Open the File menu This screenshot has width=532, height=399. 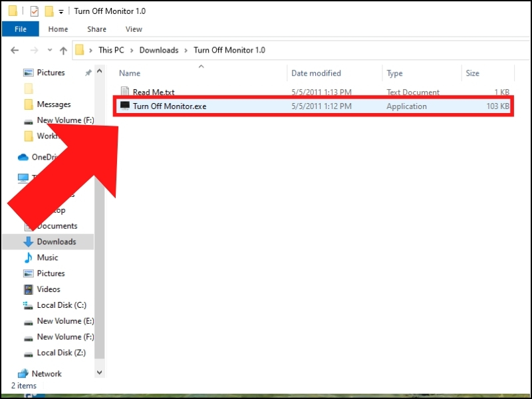pos(20,29)
